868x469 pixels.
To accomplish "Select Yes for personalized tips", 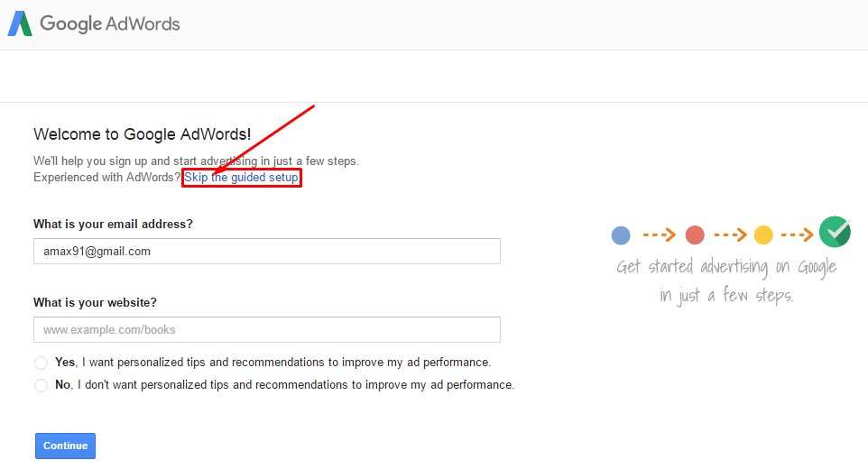I will click(41, 363).
